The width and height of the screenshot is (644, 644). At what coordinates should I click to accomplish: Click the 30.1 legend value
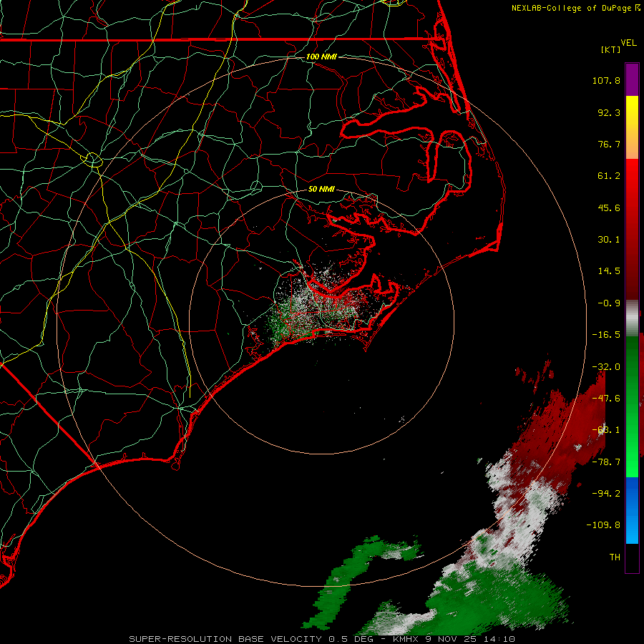(x=609, y=240)
